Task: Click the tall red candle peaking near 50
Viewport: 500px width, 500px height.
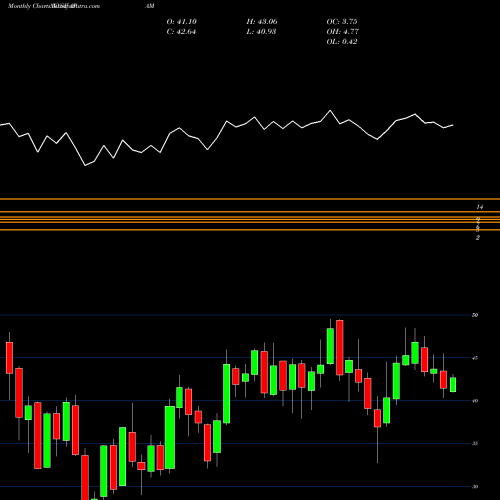Action: click(x=340, y=347)
